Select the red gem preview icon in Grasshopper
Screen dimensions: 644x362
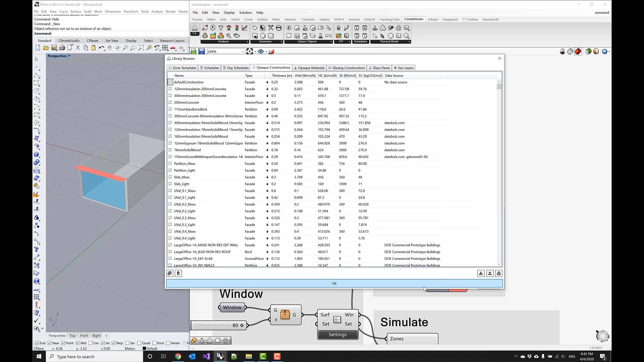click(x=578, y=52)
